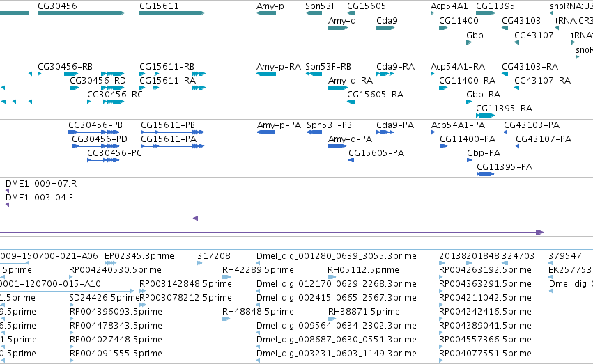Click the RH38871.5prime EST label
This screenshot has width=593, height=364.
coord(364,312)
